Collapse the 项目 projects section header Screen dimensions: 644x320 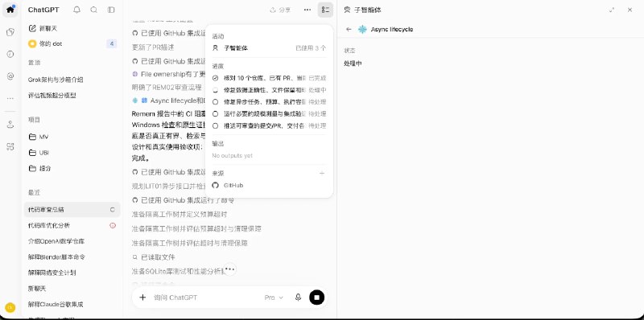pos(34,119)
